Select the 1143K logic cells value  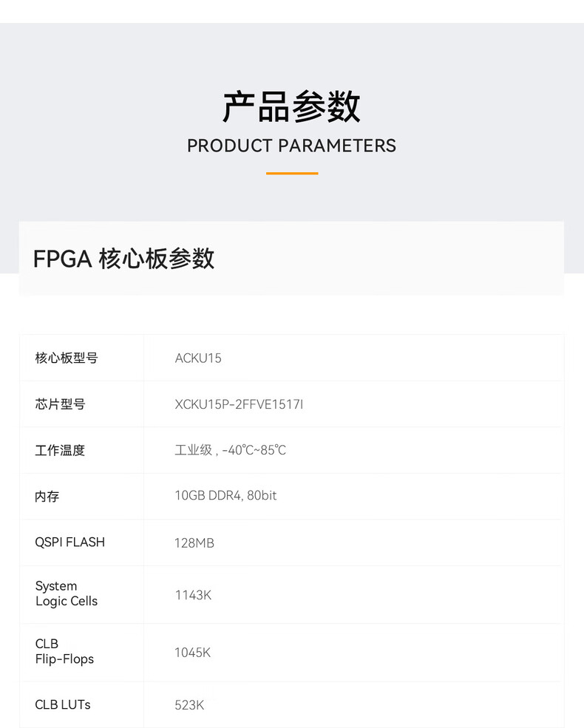pos(193,595)
